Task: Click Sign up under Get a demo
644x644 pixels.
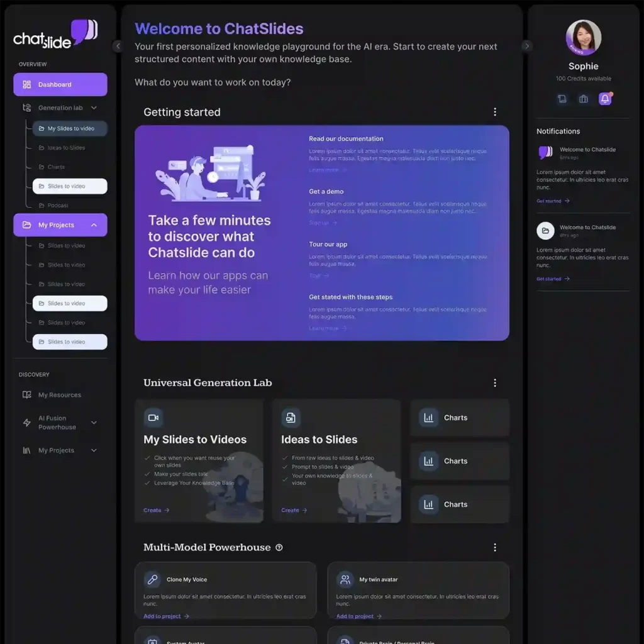Action: (x=323, y=223)
